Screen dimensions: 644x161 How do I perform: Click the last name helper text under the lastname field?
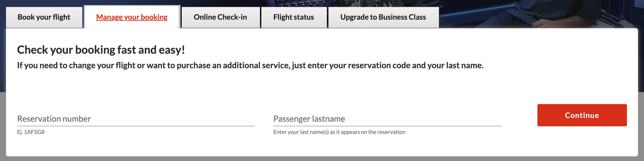tap(339, 132)
